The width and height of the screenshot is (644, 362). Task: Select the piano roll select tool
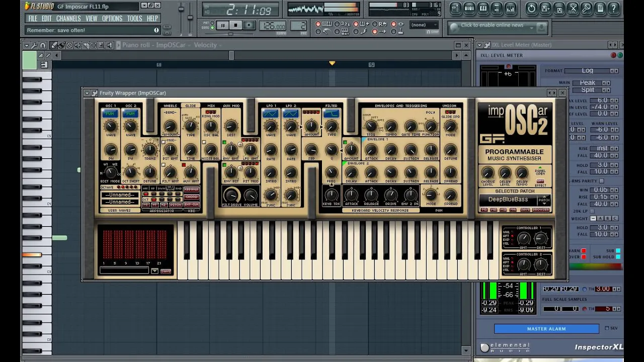tap(93, 45)
